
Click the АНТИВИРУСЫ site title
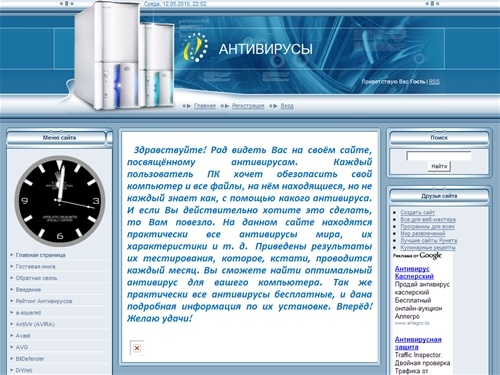click(x=266, y=49)
